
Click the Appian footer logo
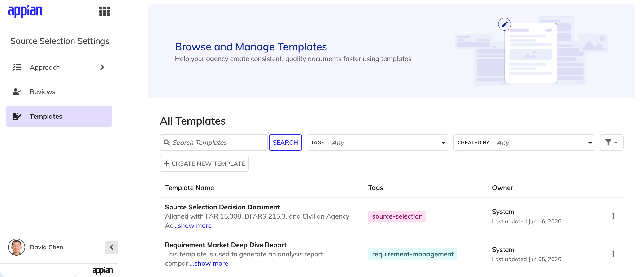click(x=103, y=270)
